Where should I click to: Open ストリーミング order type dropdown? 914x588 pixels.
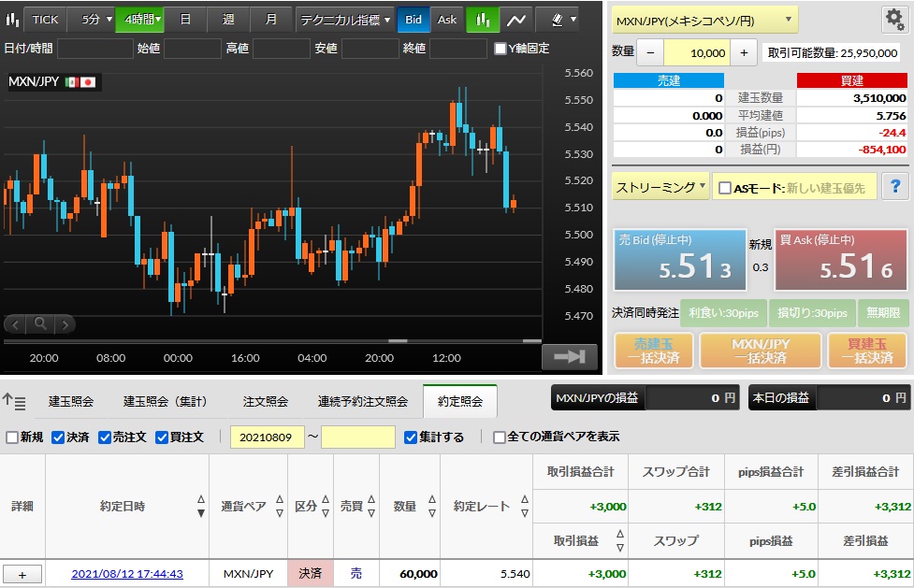[x=660, y=187]
